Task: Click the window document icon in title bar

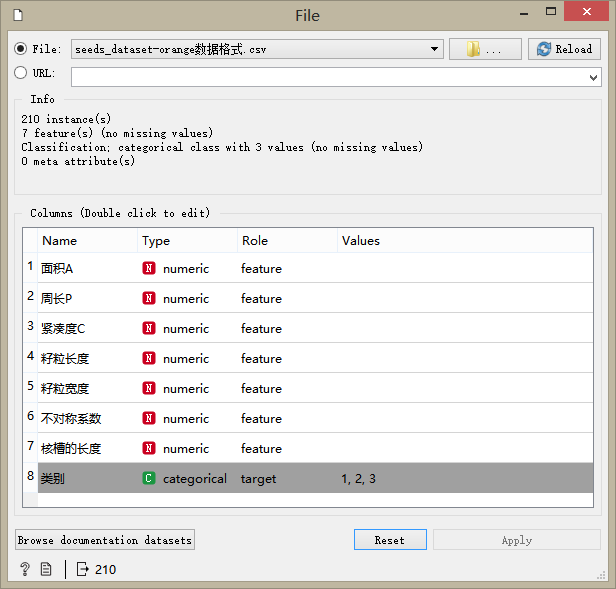Action: (x=18, y=15)
